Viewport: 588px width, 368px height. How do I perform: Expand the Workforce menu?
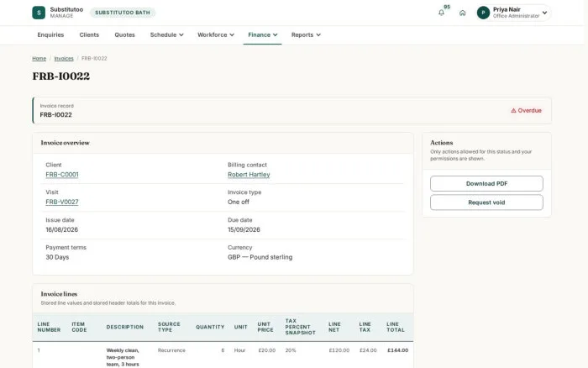click(x=216, y=35)
